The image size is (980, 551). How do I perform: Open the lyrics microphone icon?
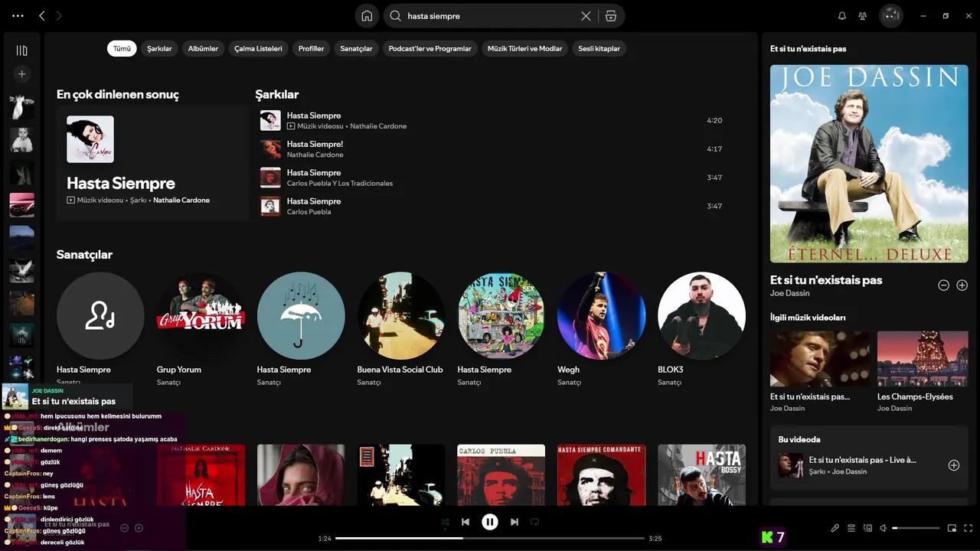pyautogui.click(x=835, y=528)
